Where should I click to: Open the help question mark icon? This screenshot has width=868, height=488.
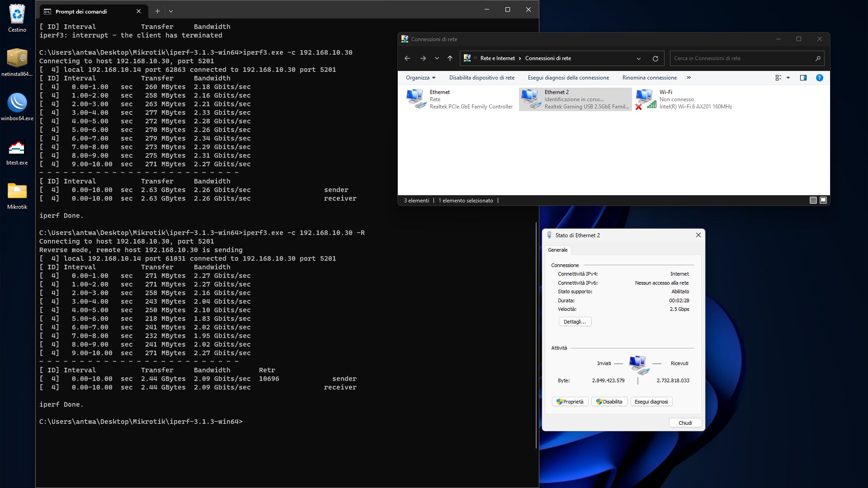tap(819, 78)
